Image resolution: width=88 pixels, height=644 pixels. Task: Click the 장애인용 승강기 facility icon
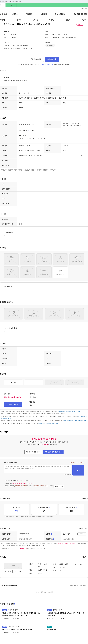[34, 314]
